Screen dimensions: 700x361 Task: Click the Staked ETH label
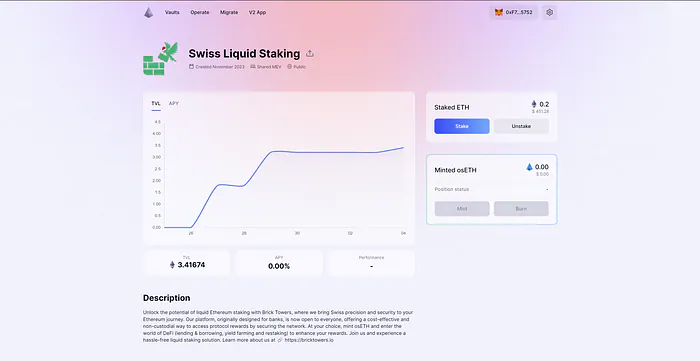tap(451, 108)
